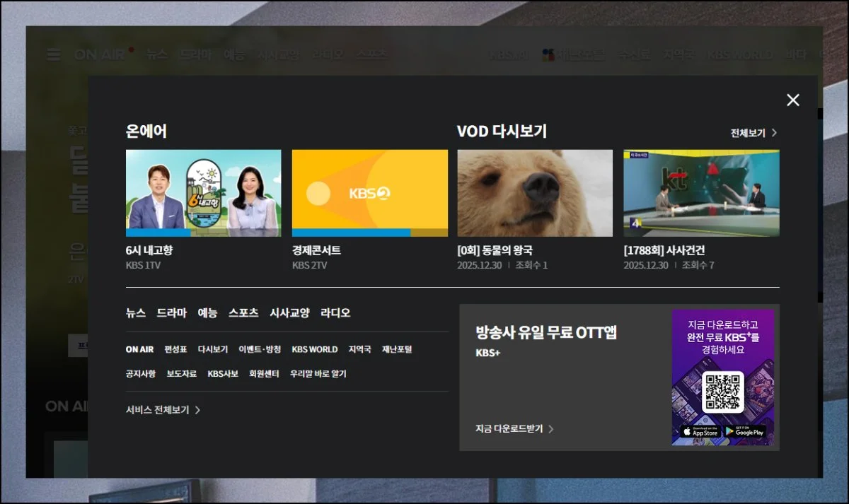This screenshot has height=504, width=849.
Task: Click the KBS+ QR code image
Action: click(722, 392)
